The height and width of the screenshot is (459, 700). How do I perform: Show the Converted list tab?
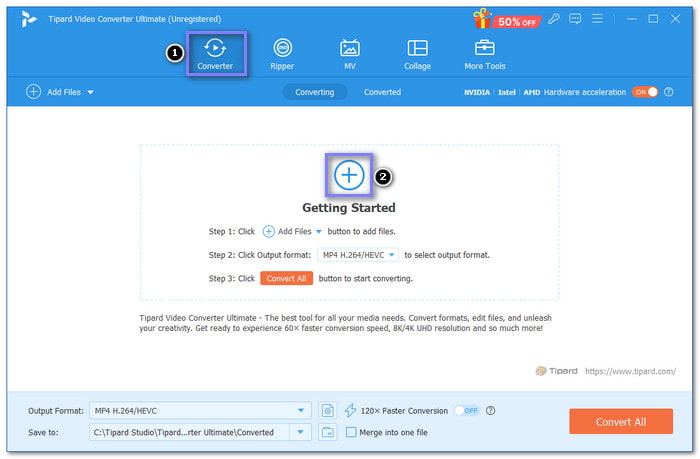click(382, 92)
